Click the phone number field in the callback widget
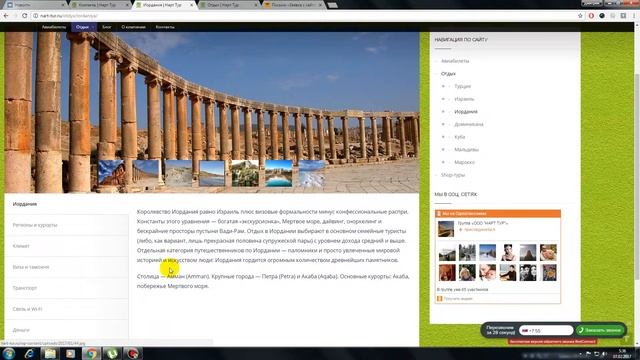The image size is (640, 360). (x=546, y=330)
